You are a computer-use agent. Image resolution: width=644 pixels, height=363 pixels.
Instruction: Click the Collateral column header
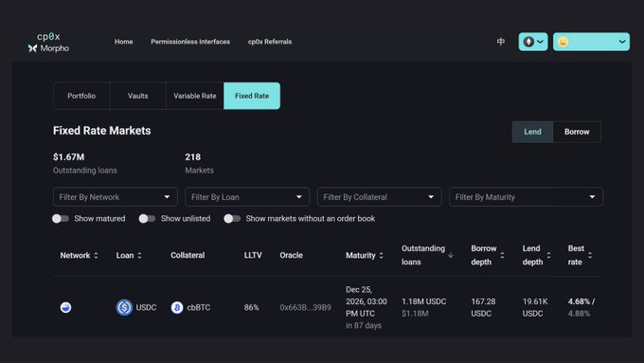point(188,255)
